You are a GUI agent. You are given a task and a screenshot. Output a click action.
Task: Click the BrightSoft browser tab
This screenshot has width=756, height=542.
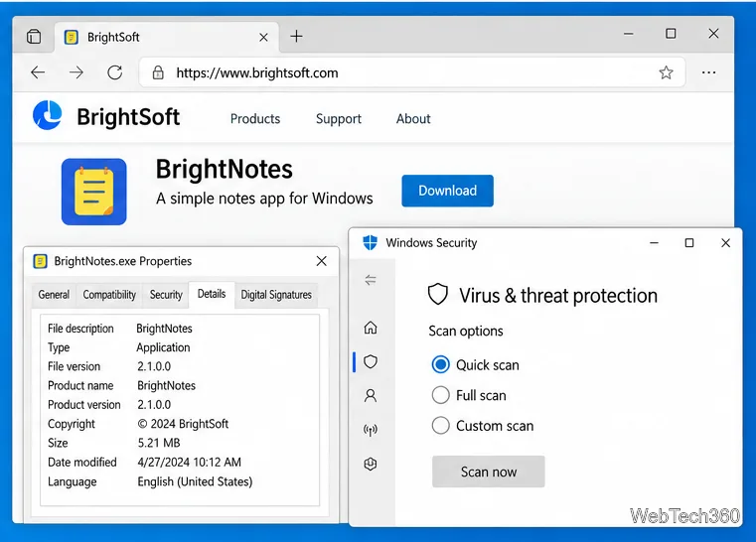[x=166, y=37]
